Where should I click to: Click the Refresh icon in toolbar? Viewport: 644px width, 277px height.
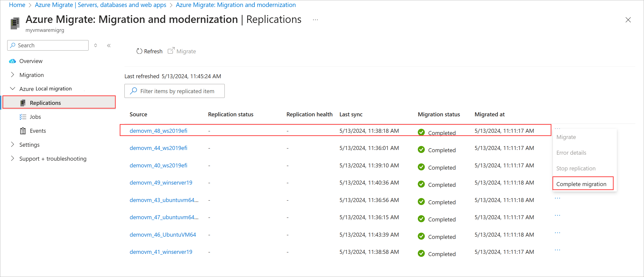pyautogui.click(x=139, y=51)
